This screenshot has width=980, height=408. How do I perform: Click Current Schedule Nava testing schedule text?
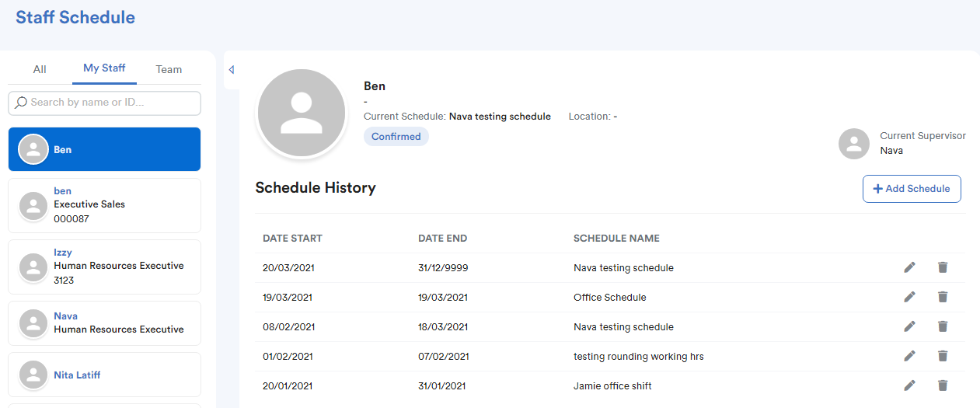coord(500,117)
